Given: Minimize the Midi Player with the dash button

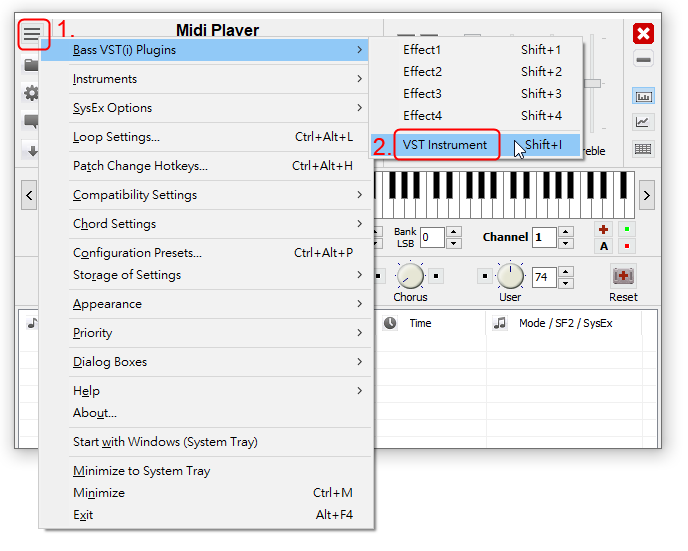Looking at the screenshot, I should tap(643, 60).
